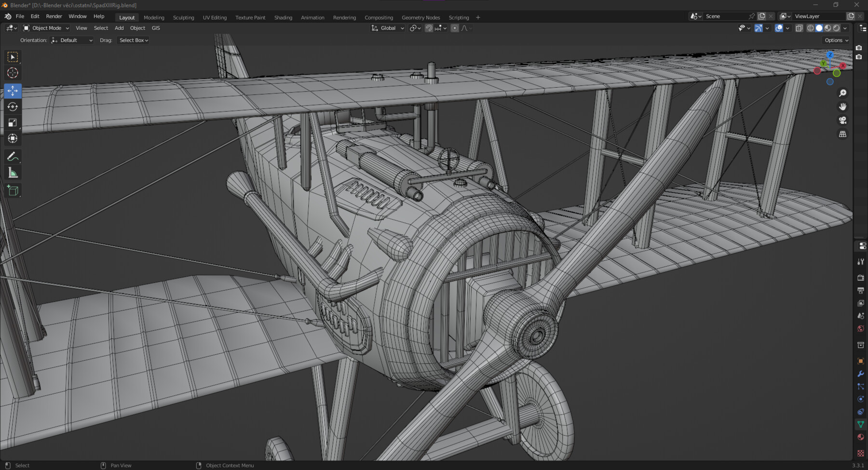Open the Transform Orientation dropdown showing Global

coord(387,28)
